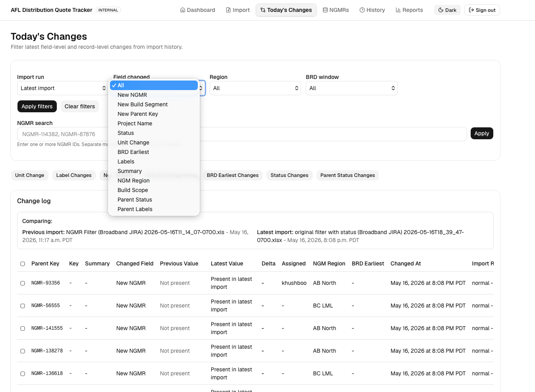Click the Today's Changes compare icon
This screenshot has width=535, height=392.
[x=263, y=10]
